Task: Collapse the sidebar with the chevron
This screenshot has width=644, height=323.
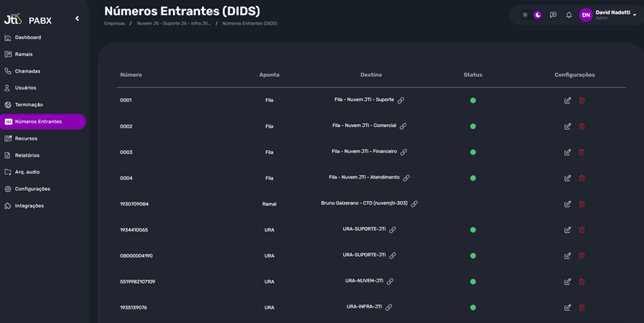Action: (x=77, y=19)
